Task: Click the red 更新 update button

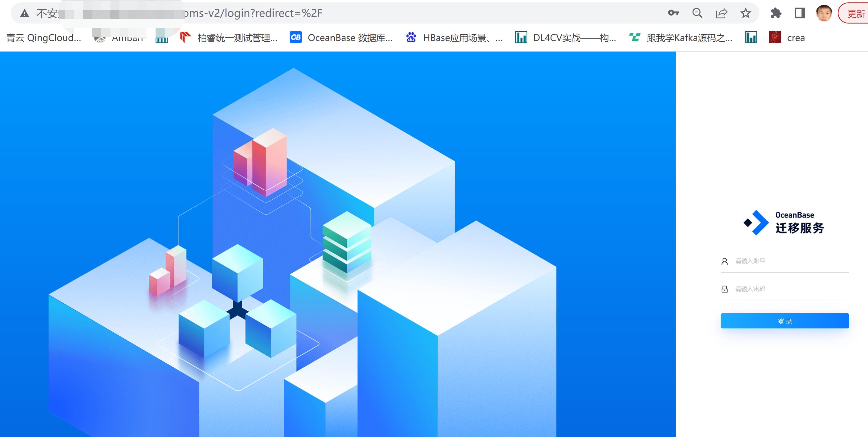Action: 855,14
